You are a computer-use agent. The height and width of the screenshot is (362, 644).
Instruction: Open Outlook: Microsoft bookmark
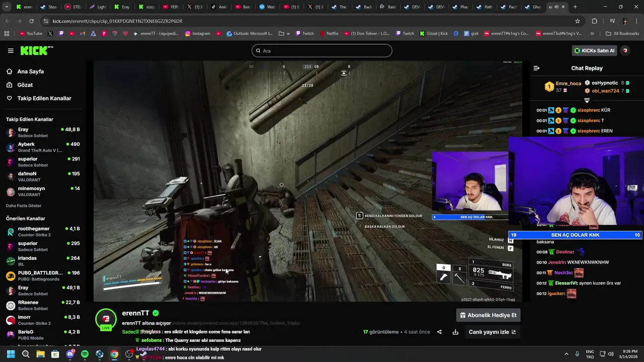(249, 34)
